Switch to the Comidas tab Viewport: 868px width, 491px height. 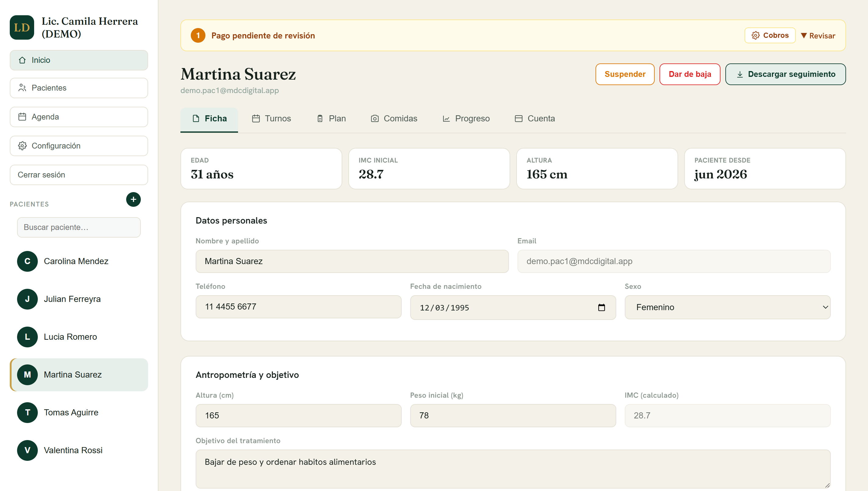tap(394, 119)
